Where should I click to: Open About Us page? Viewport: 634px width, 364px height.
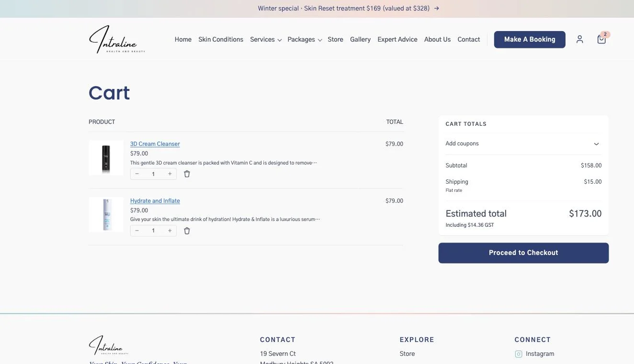(437, 39)
